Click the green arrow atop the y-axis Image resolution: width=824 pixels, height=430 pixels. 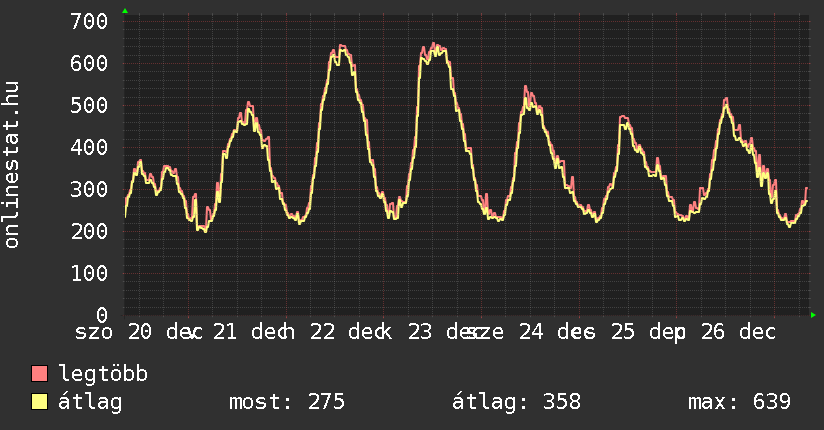coord(124,11)
